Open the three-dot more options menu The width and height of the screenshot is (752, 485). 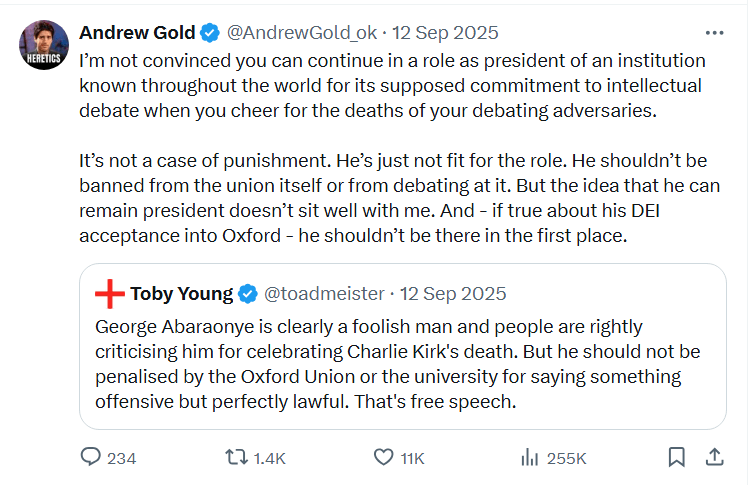click(715, 33)
